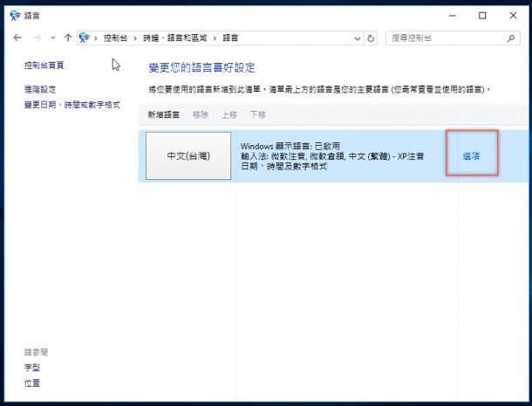Expand the chevron after 控制台 breadcrumb
The height and width of the screenshot is (406, 532).
tap(135, 38)
